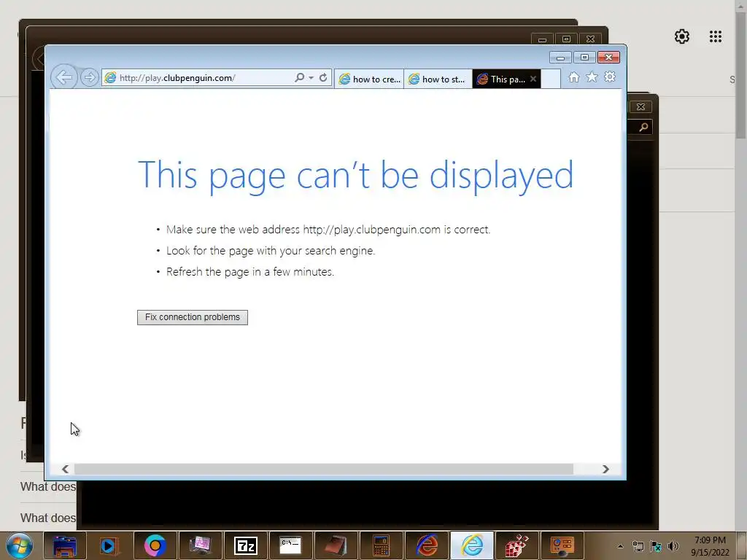Open a new tab with the blank tab button
This screenshot has height=560, width=747.
tap(551, 79)
